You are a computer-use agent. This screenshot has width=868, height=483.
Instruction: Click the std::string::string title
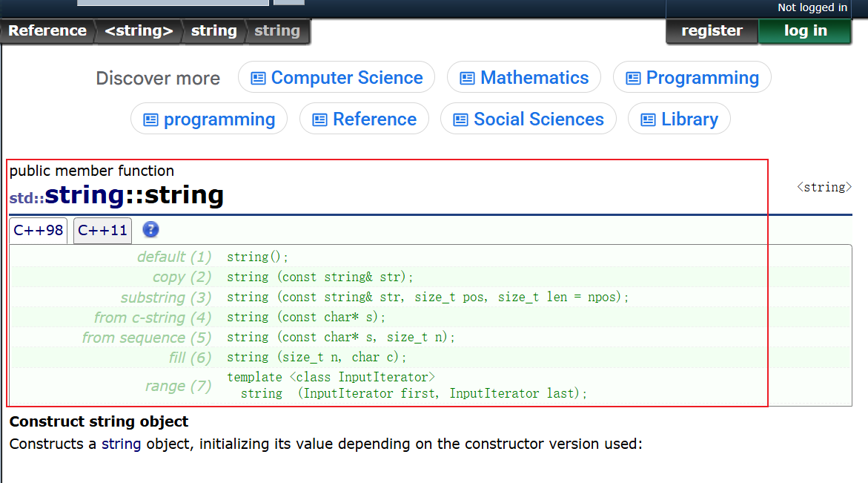tap(116, 195)
